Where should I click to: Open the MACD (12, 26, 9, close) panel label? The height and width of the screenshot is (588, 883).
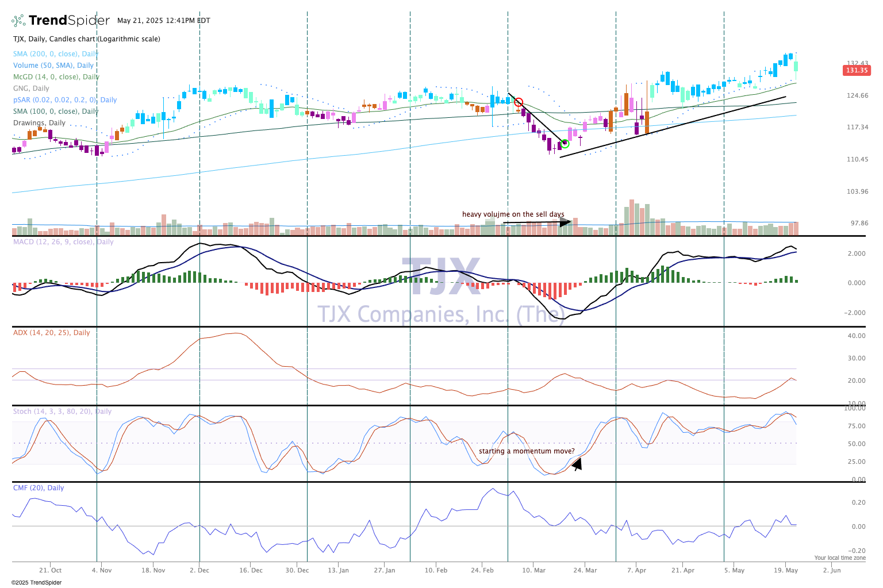63,242
